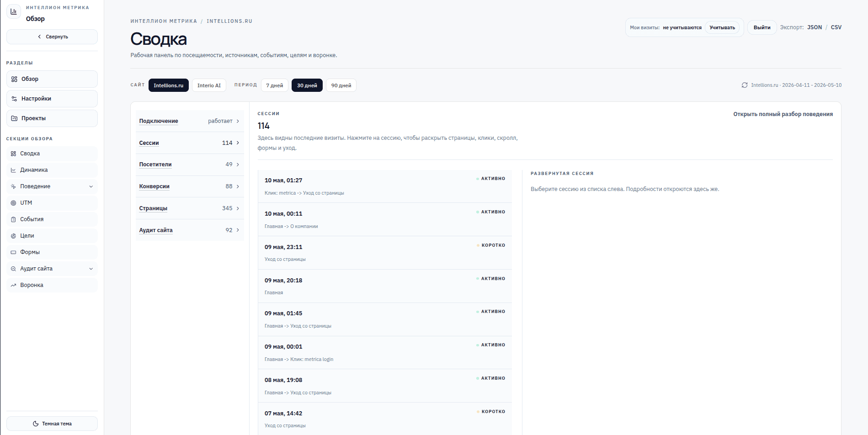Go to the Воронка overview section
This screenshot has height=435, width=868.
52,285
